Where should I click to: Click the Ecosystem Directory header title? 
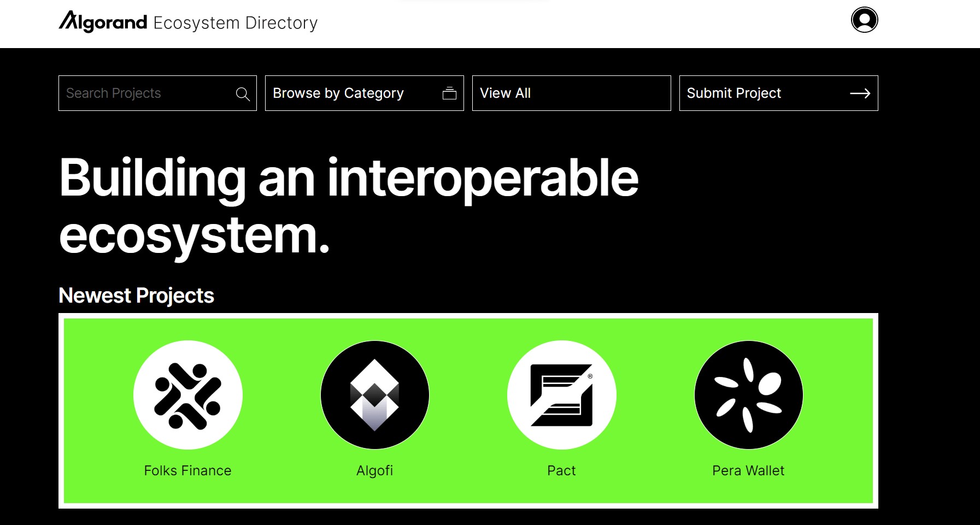[235, 23]
